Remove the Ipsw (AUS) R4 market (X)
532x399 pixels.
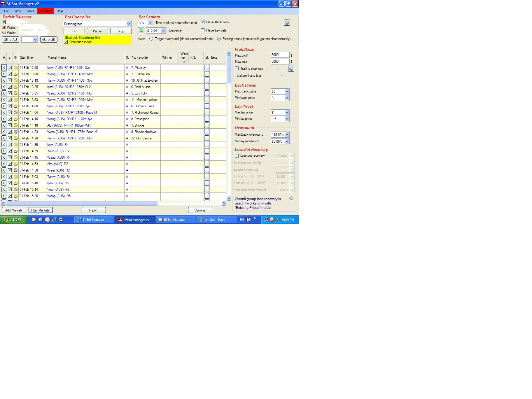click(x=4, y=145)
